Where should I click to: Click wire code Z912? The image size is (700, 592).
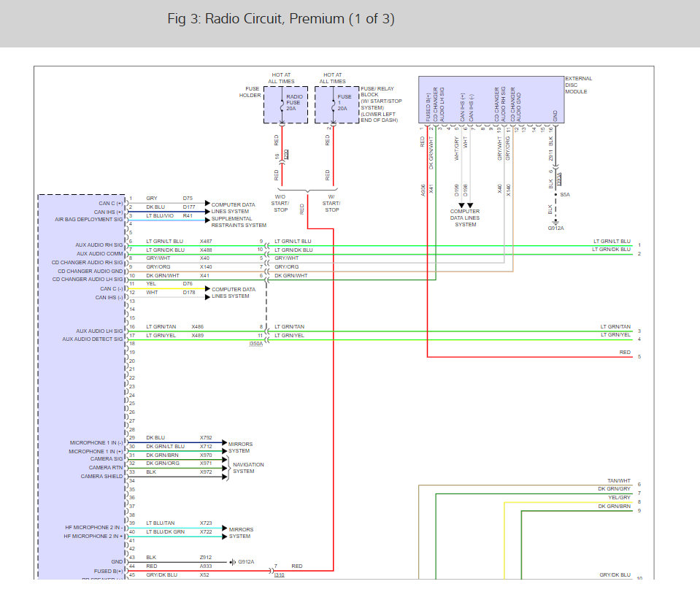click(206, 557)
